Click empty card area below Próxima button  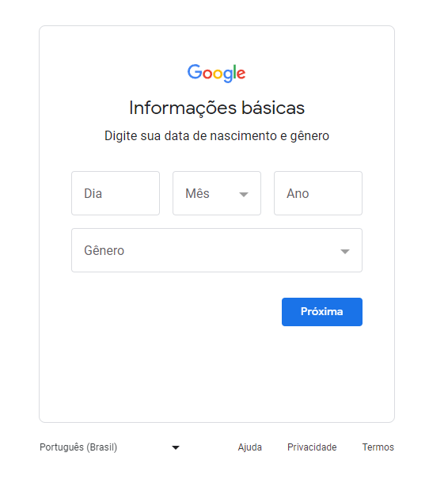[x=217, y=373]
